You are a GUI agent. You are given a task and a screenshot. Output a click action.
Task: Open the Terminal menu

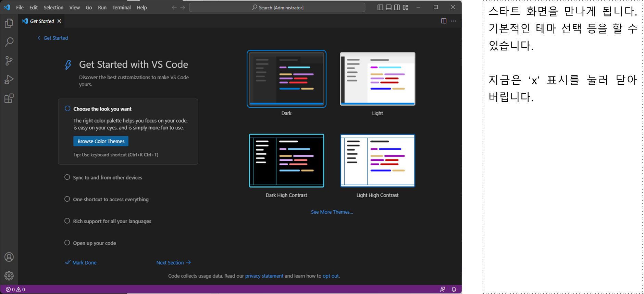122,8
